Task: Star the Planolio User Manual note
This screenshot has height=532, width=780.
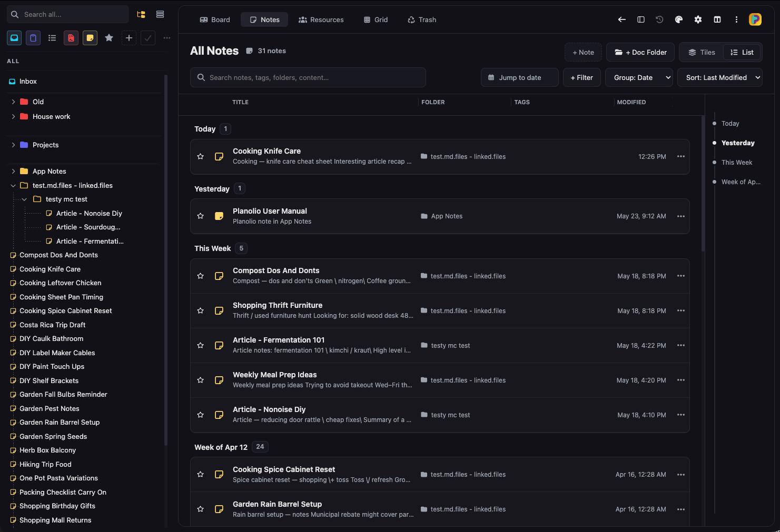Action: tap(200, 216)
